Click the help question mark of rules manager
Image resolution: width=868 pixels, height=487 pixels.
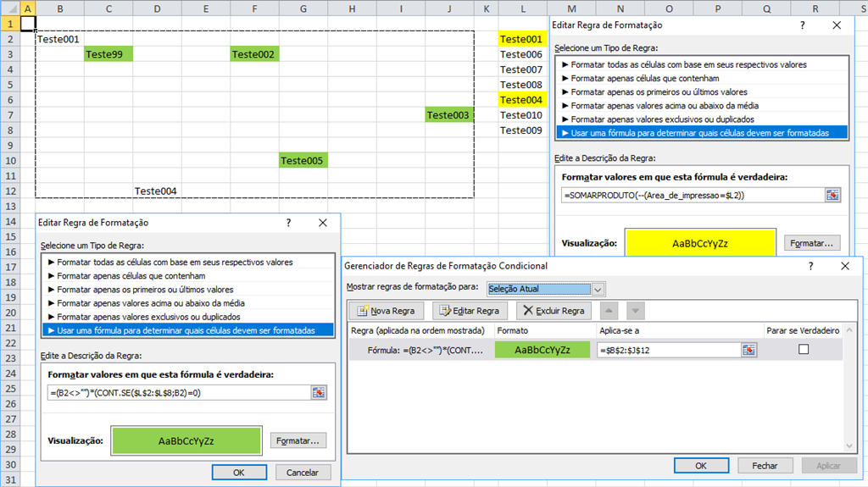click(x=810, y=266)
